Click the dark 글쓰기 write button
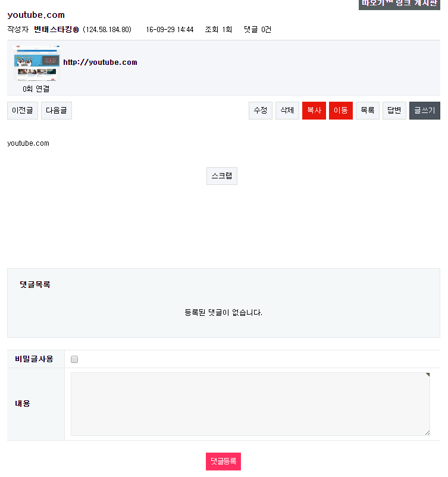 [425, 111]
